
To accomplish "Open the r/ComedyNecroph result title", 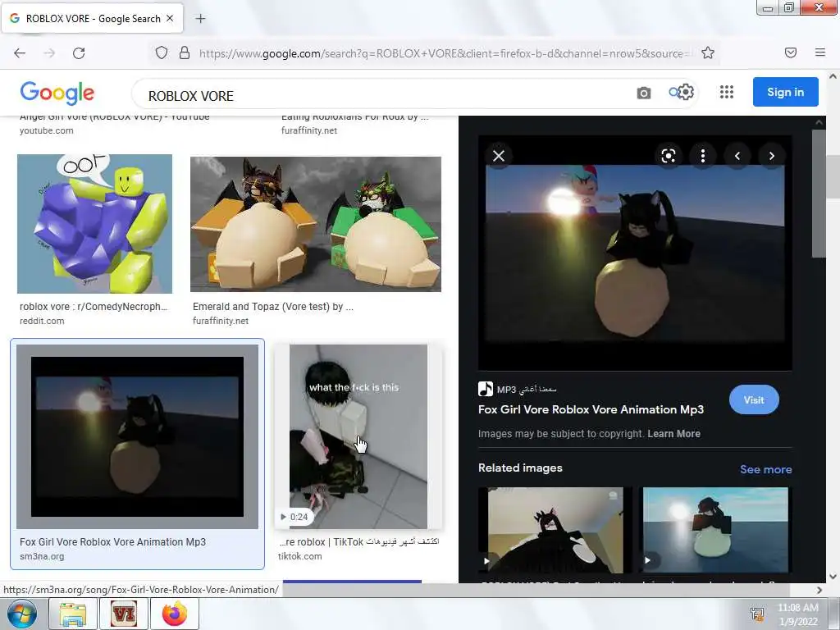I will click(x=94, y=307).
